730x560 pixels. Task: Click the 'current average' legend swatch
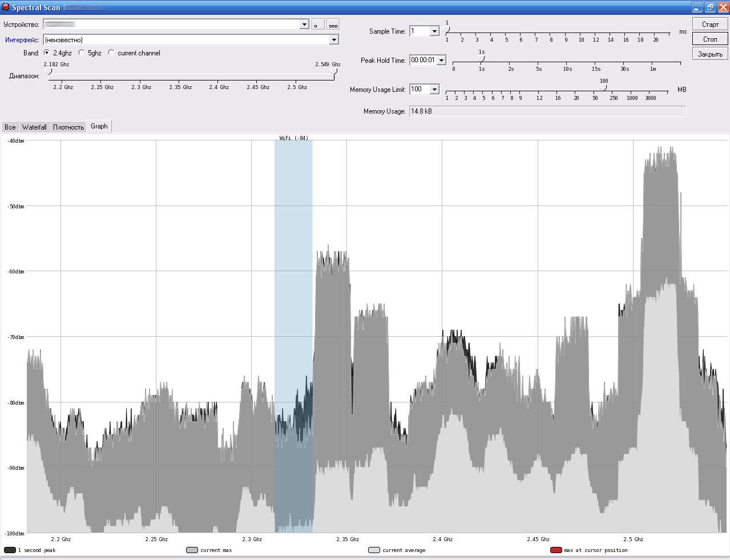(x=374, y=550)
